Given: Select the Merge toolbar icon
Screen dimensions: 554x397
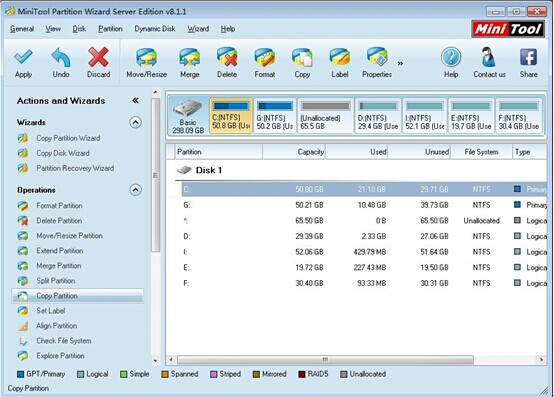Looking at the screenshot, I should click(190, 58).
